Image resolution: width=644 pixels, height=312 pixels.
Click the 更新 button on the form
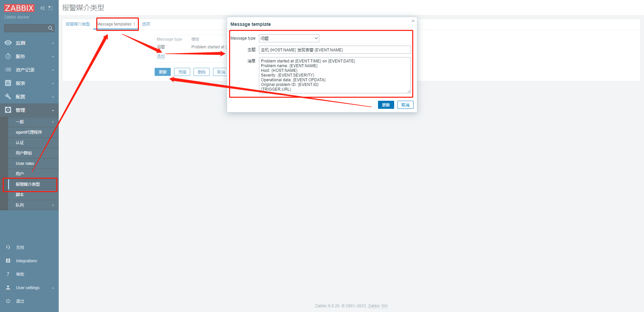coord(163,72)
